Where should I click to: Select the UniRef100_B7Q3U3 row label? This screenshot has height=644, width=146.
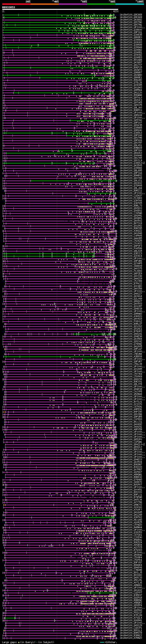pos(131,550)
